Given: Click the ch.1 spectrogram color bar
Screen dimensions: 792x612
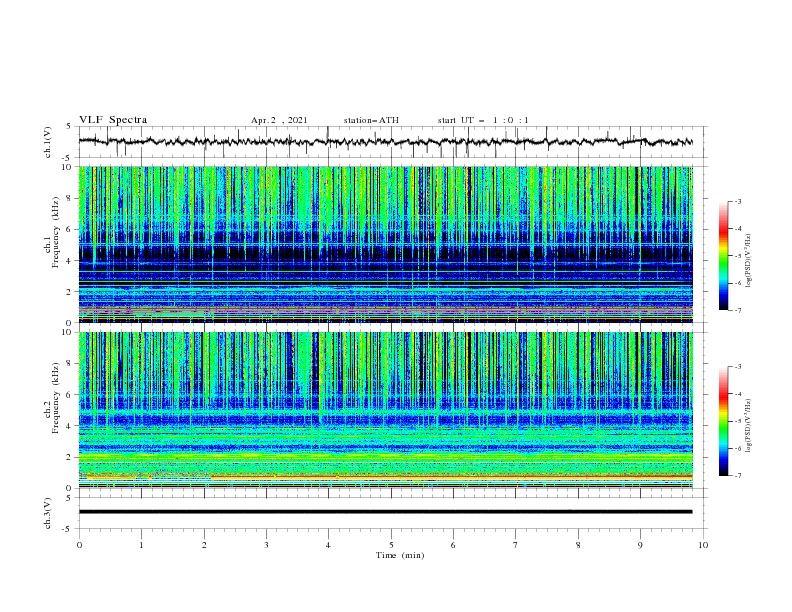Looking at the screenshot, I should (723, 256).
